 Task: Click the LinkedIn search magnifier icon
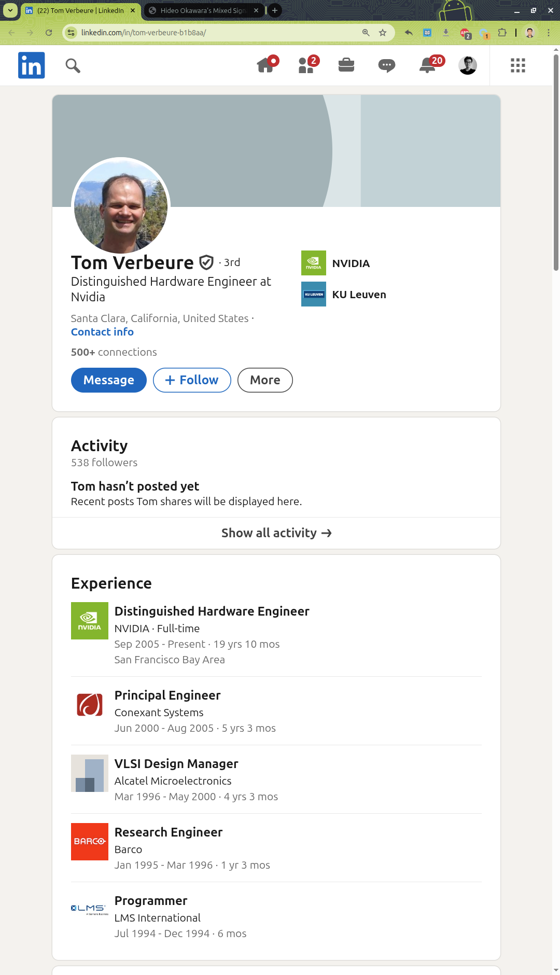pyautogui.click(x=73, y=66)
